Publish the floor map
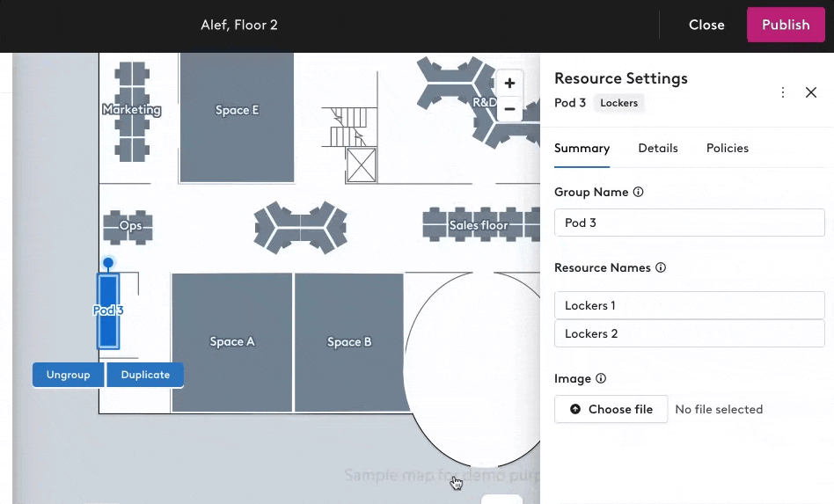834x504 pixels. (786, 25)
